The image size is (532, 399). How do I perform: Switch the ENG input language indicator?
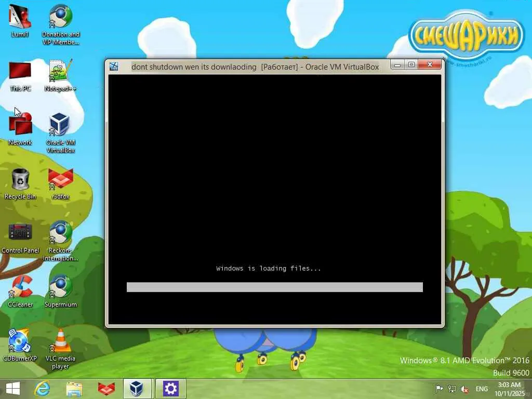(x=482, y=389)
